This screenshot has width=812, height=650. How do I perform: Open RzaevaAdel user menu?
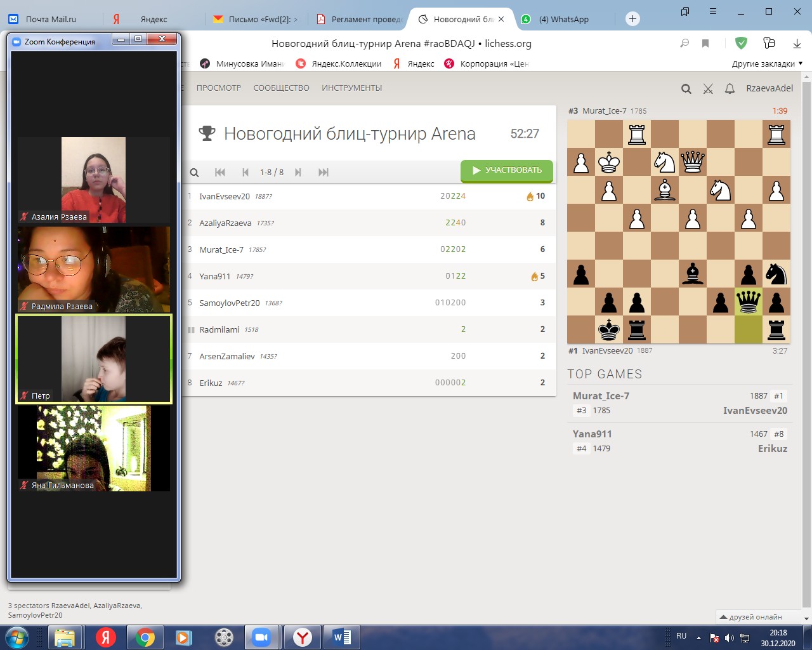coord(769,88)
